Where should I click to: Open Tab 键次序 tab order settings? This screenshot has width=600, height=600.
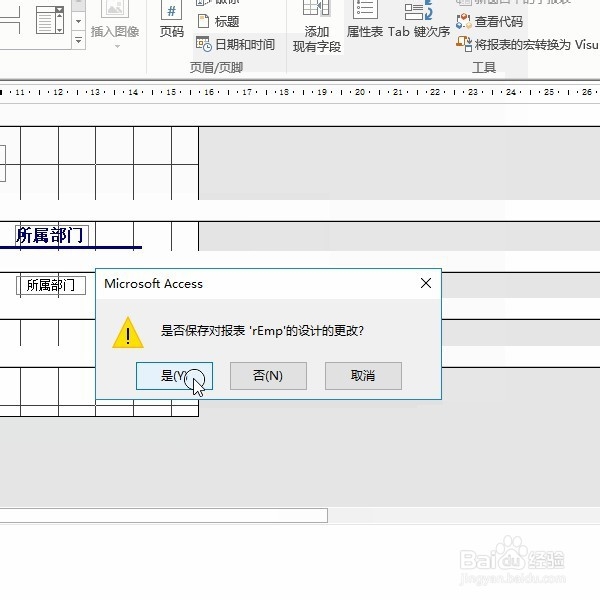419,20
